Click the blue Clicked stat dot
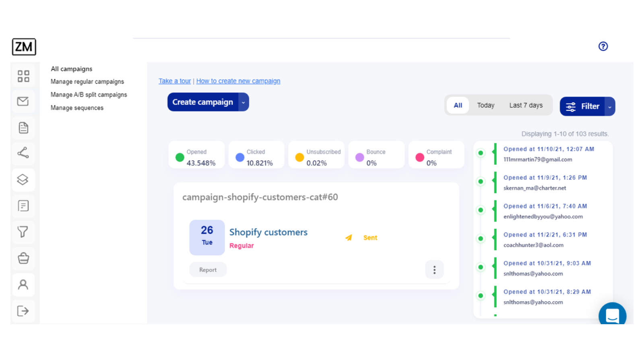Viewport: 644px width, 362px height. pyautogui.click(x=240, y=157)
